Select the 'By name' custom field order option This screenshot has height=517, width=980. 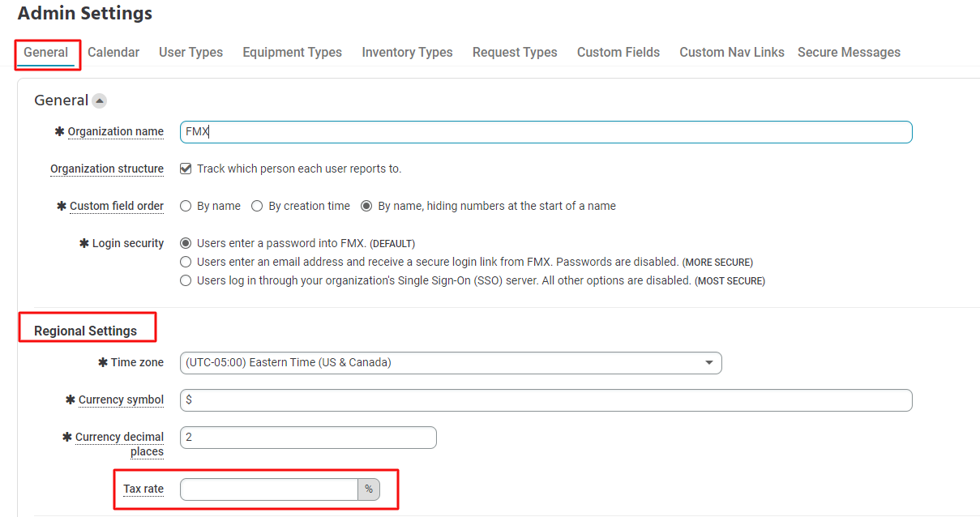point(186,205)
